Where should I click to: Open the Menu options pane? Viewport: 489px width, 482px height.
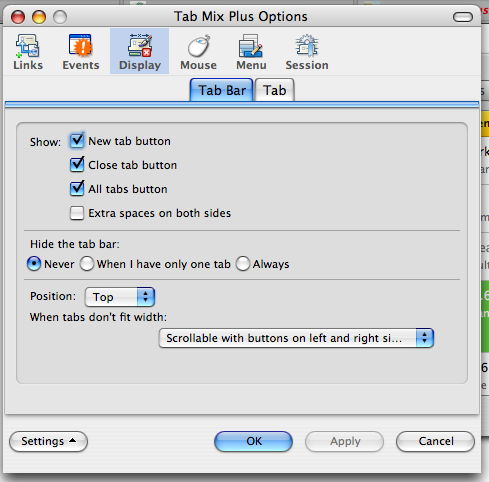[x=251, y=52]
